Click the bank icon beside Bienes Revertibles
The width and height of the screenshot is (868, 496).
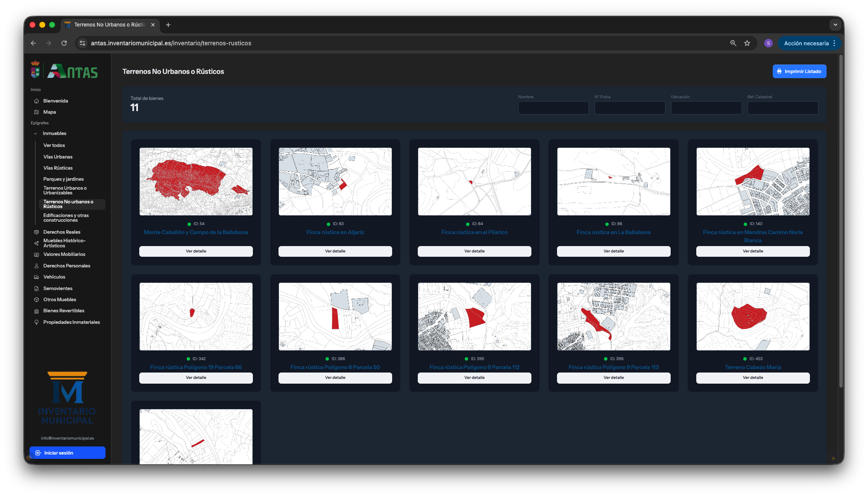tap(37, 311)
